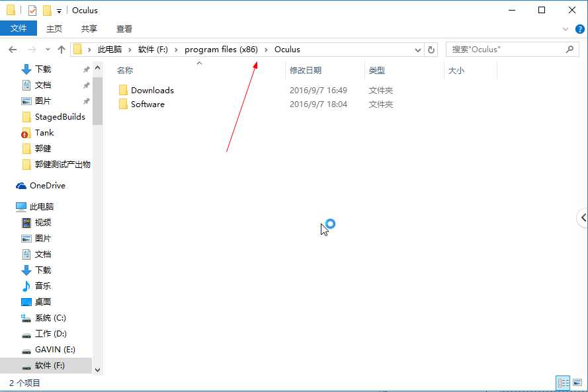Click program files (x86) breadcrumb
Image resolution: width=588 pixels, height=392 pixels.
[222, 50]
